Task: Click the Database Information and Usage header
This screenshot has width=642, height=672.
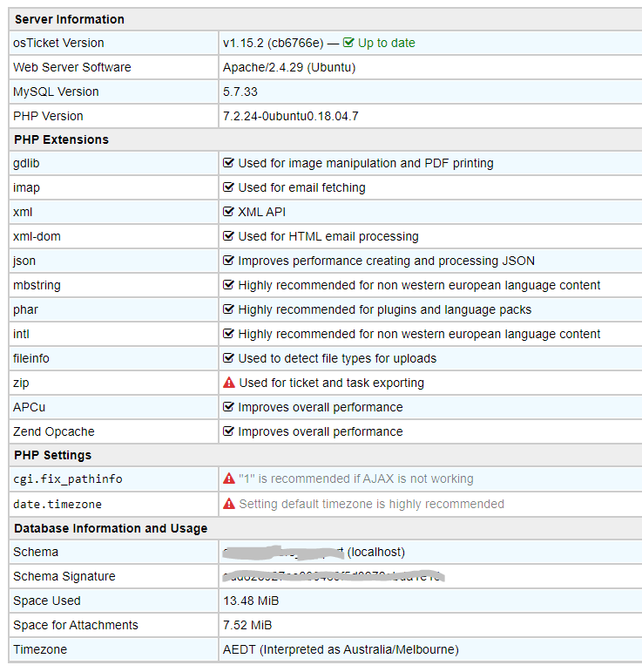Action: click(111, 528)
